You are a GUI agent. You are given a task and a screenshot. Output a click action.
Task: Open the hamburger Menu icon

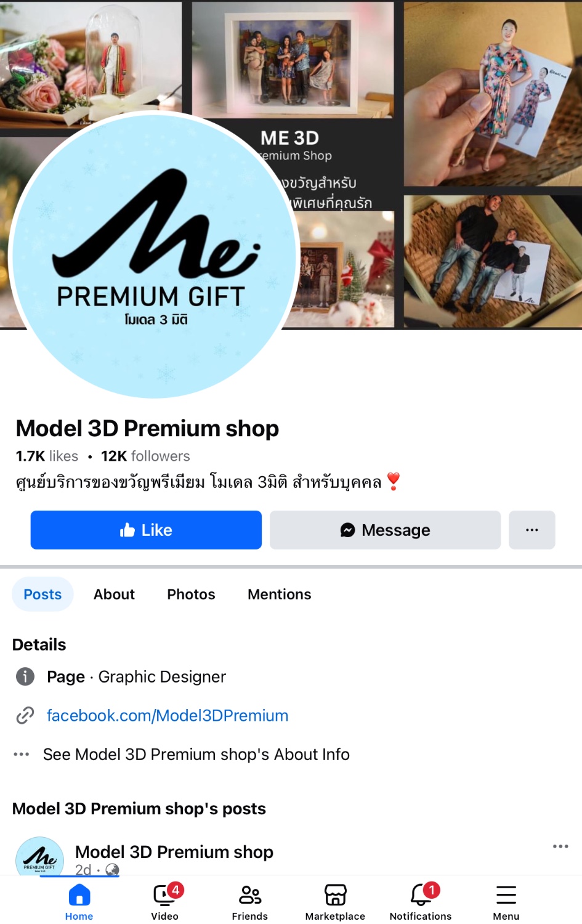coord(506,894)
